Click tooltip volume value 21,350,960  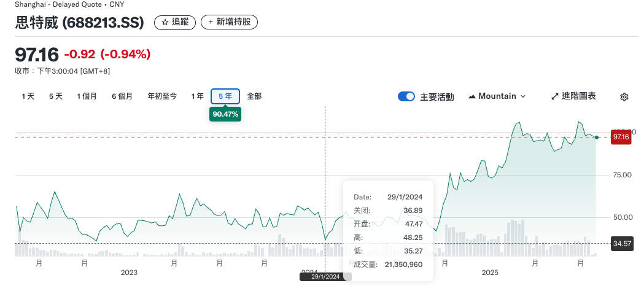coord(403,265)
